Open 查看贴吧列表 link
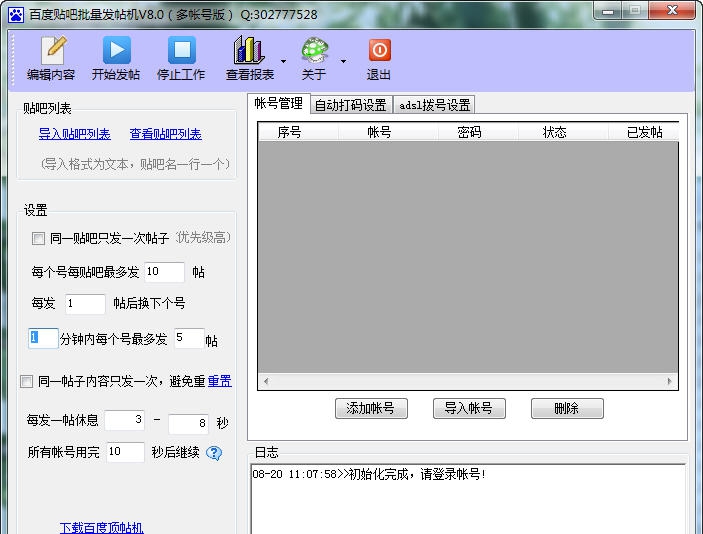Screen dimensions: 703x534 [165, 134]
